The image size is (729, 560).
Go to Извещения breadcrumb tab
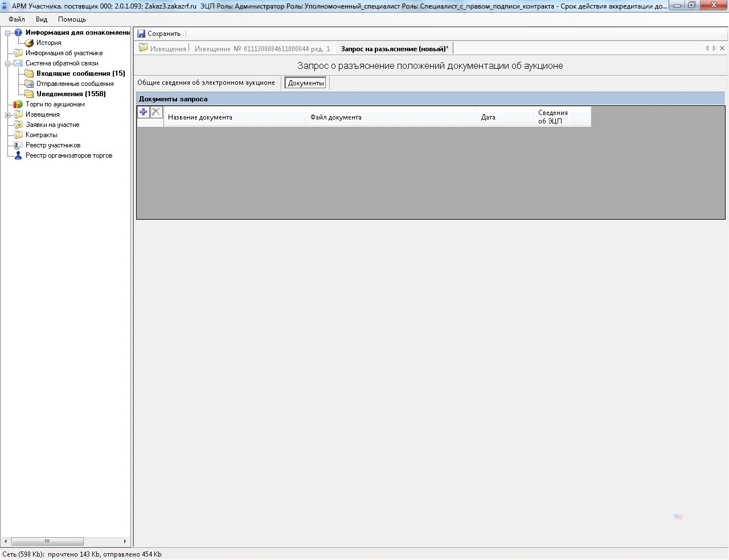tap(163, 48)
